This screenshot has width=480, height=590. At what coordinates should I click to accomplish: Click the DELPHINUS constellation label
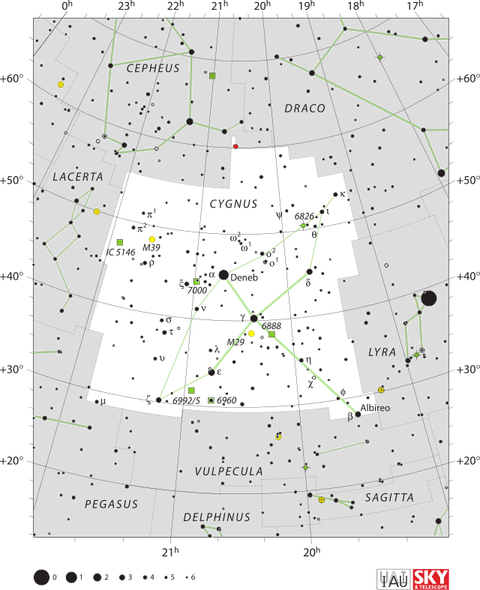tap(216, 517)
